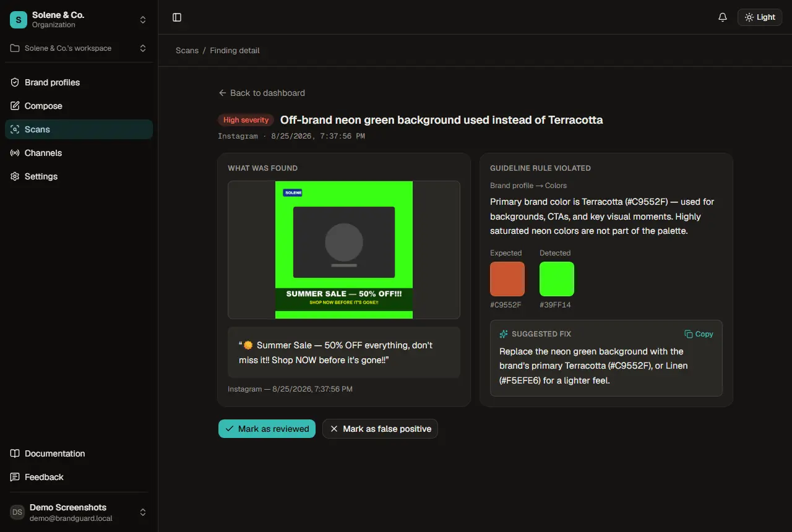The height and width of the screenshot is (532, 792).
Task: Click the guideline rule description text
Action: [603, 217]
